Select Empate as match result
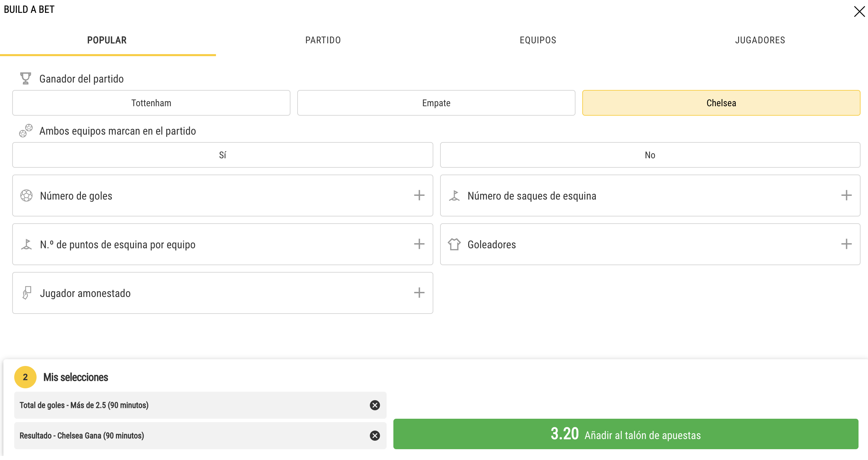The height and width of the screenshot is (460, 868). (436, 103)
